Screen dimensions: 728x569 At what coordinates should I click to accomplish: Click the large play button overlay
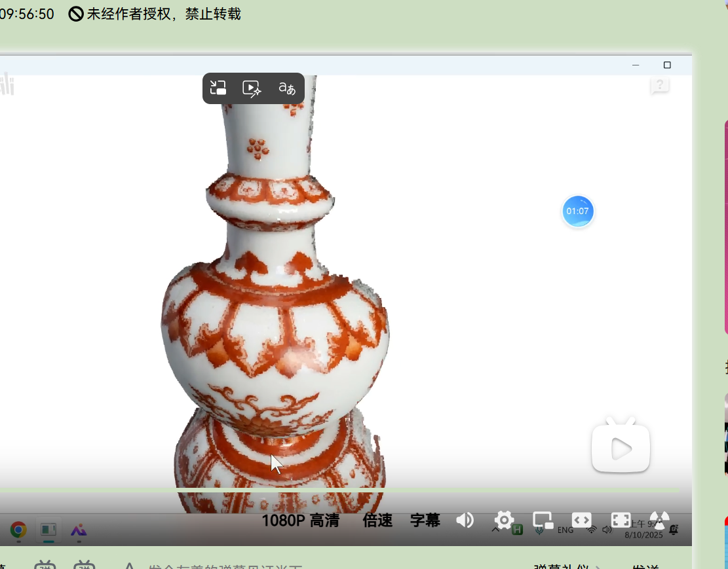[x=621, y=447]
